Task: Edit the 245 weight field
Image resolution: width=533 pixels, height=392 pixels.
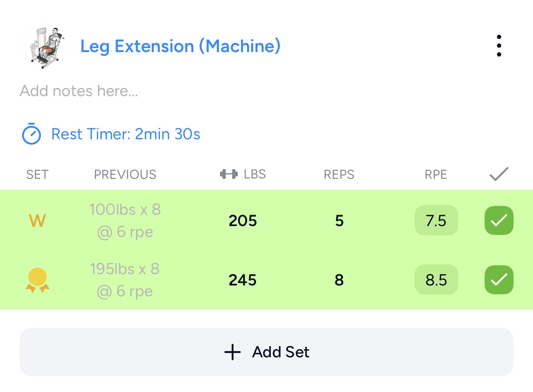Action: [243, 280]
